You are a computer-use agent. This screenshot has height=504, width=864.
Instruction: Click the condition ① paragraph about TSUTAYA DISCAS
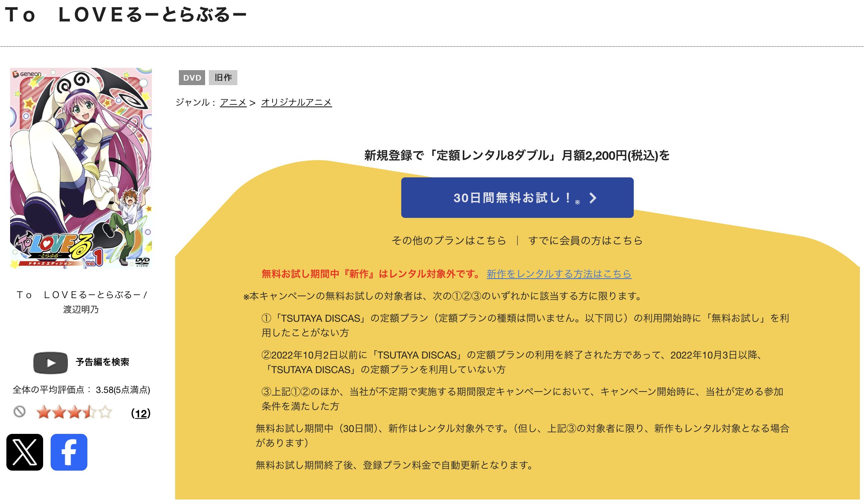pos(525,325)
